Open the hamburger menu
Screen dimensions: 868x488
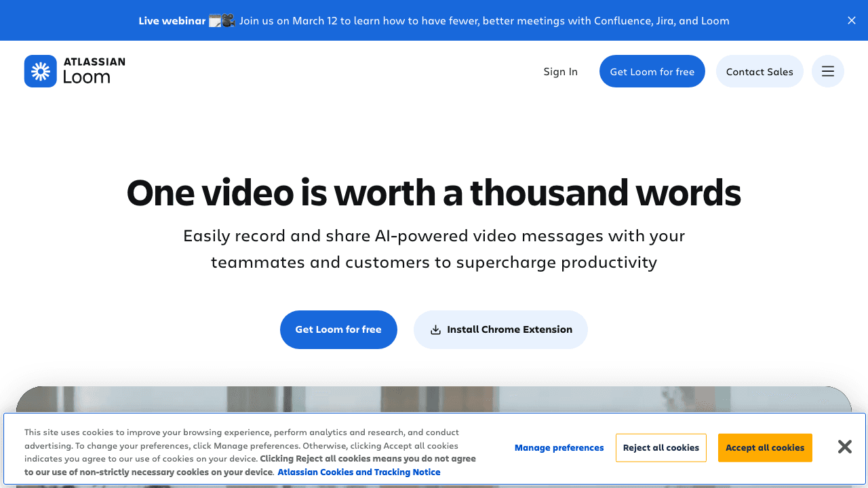click(828, 71)
